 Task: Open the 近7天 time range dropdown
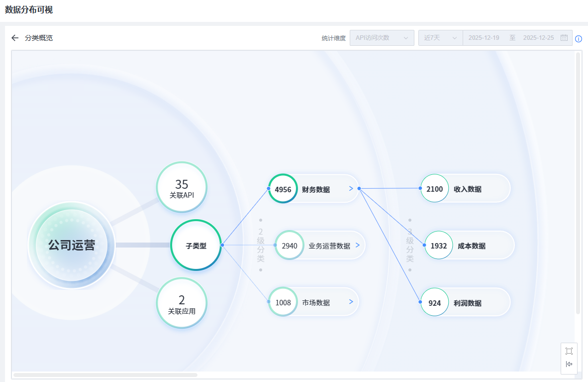pyautogui.click(x=440, y=38)
